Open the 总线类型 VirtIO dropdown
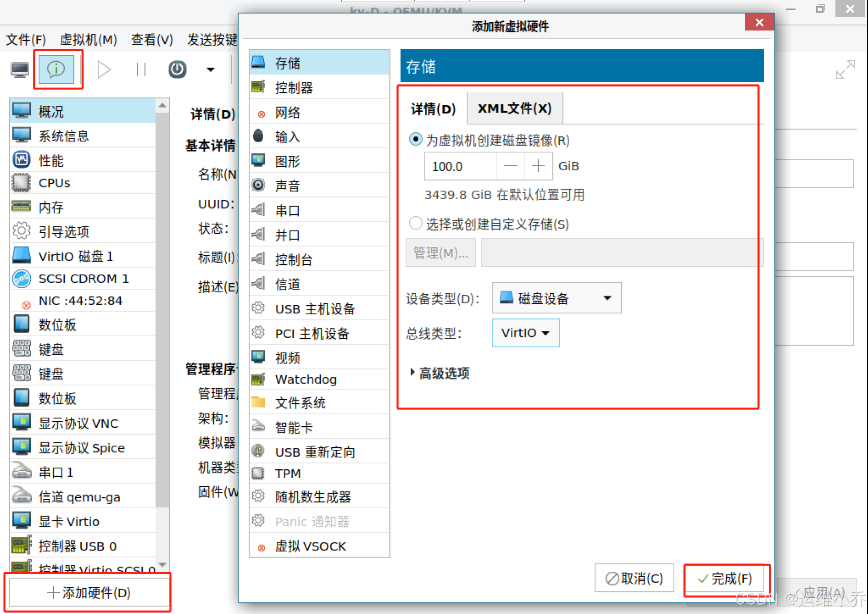868x614 pixels. 525,333
